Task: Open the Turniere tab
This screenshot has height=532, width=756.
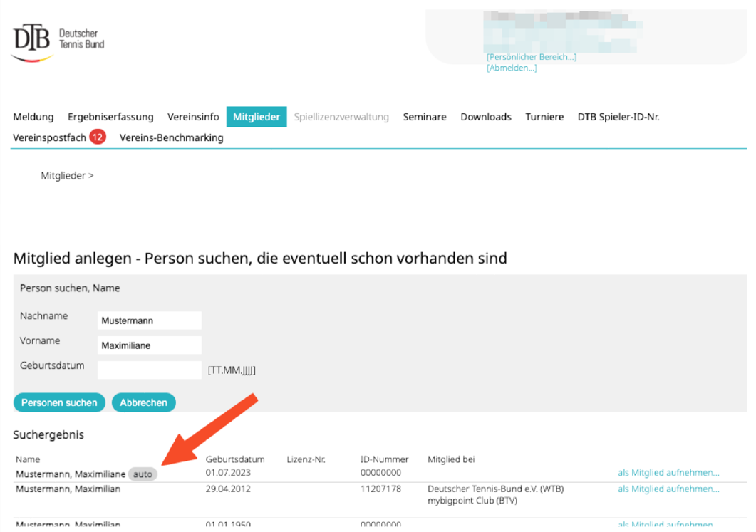Action: [544, 117]
